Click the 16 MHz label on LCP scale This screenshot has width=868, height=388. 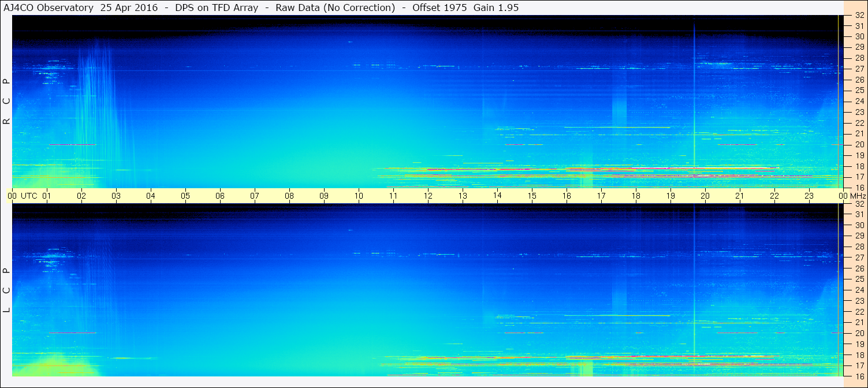point(859,376)
